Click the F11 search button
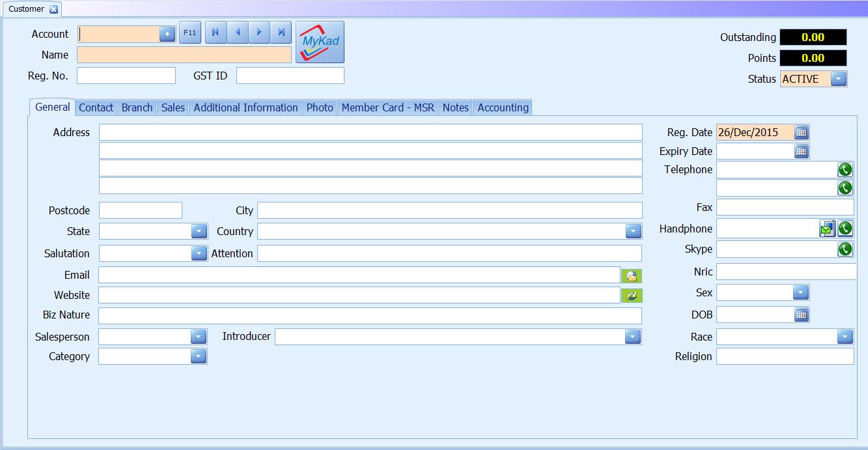 [x=190, y=33]
